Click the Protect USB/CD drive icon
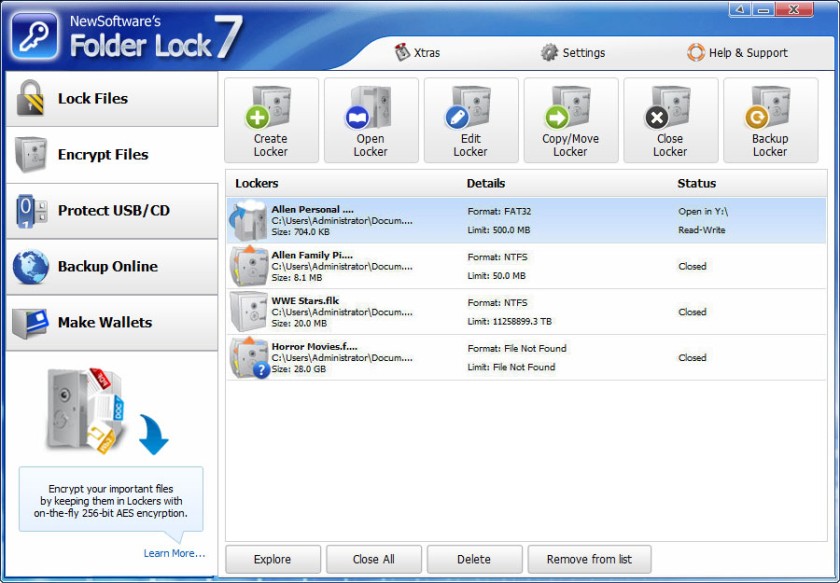The image size is (840, 583). (32, 211)
